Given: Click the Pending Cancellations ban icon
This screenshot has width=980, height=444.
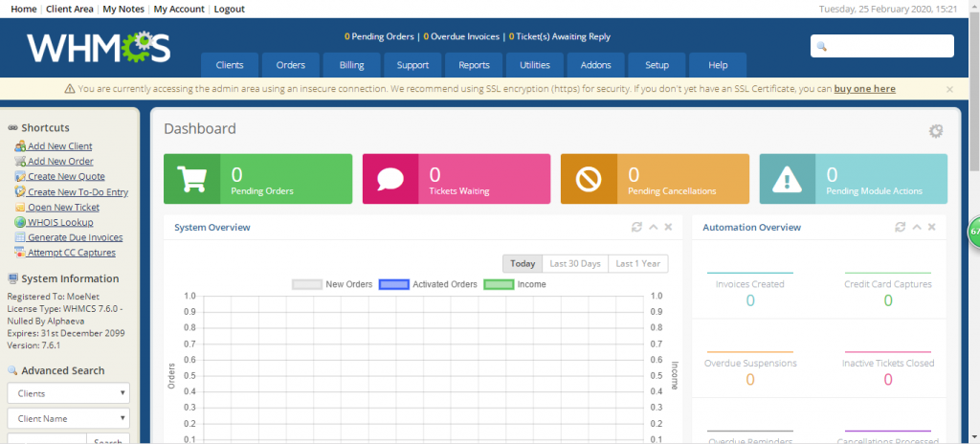Looking at the screenshot, I should (x=589, y=179).
